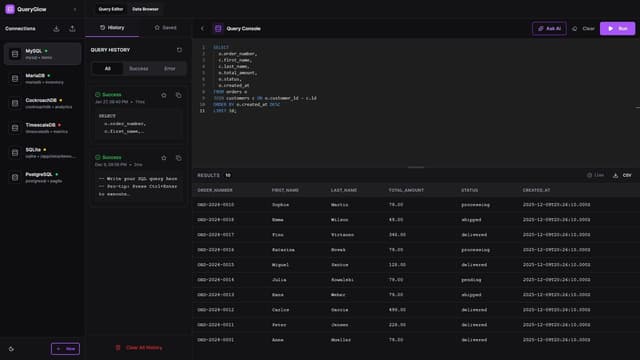Sort by TOTAL_AMOUNT column header
The width and height of the screenshot is (640, 360).
[406, 190]
